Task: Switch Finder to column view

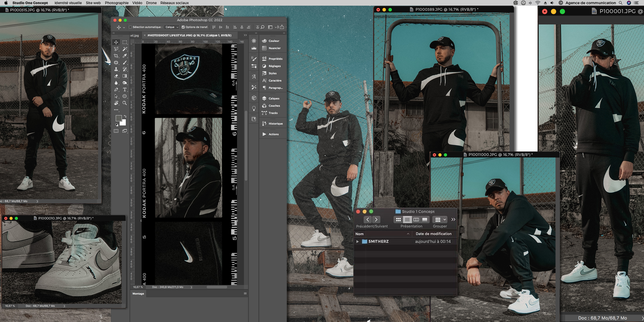Action: click(x=416, y=219)
